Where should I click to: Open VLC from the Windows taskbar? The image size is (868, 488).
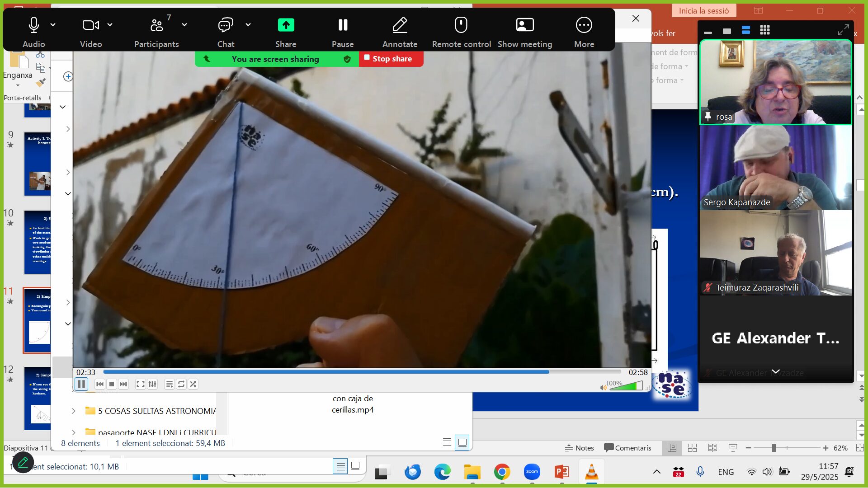point(591,472)
